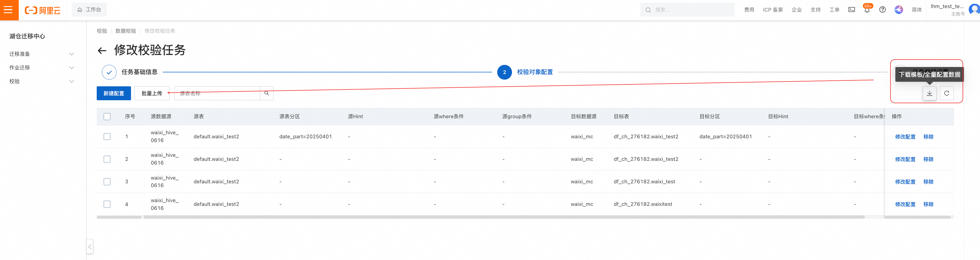
Task: Click 移除 for row 4
Action: coord(928,205)
